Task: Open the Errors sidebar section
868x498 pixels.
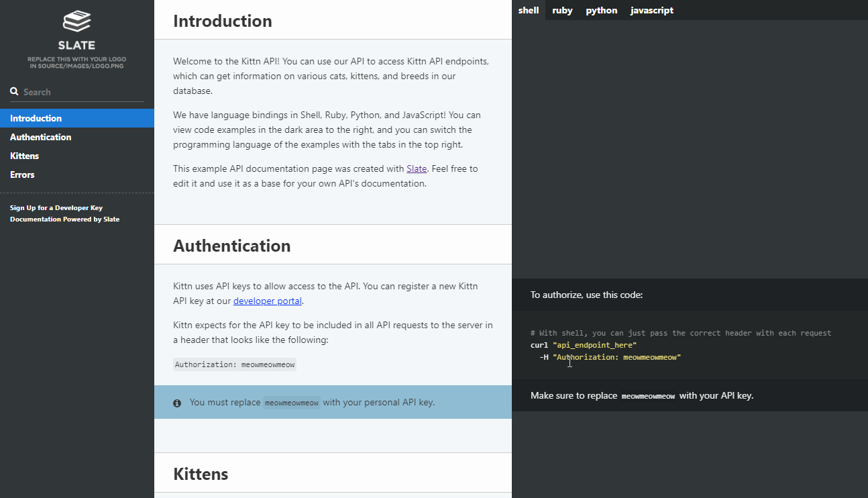Action: click(x=77, y=175)
